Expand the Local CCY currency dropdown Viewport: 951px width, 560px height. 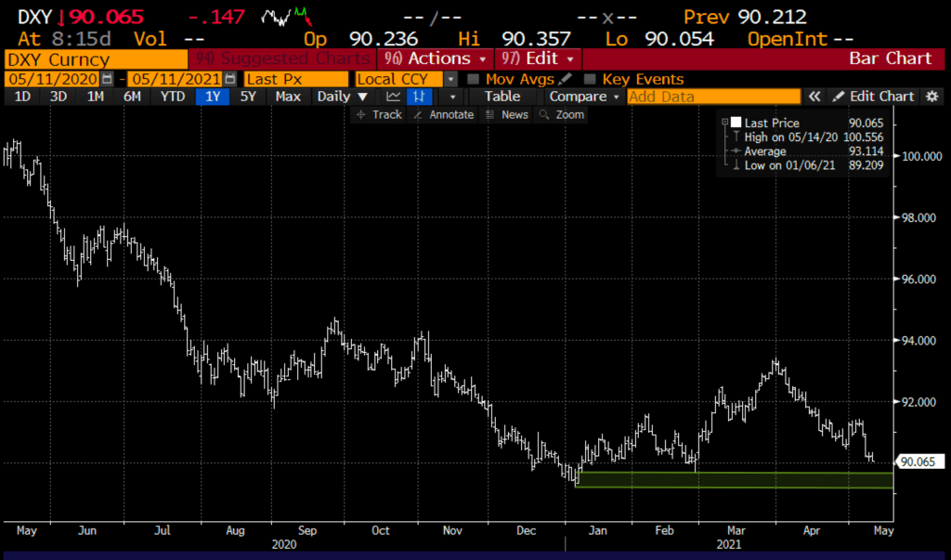[x=450, y=80]
